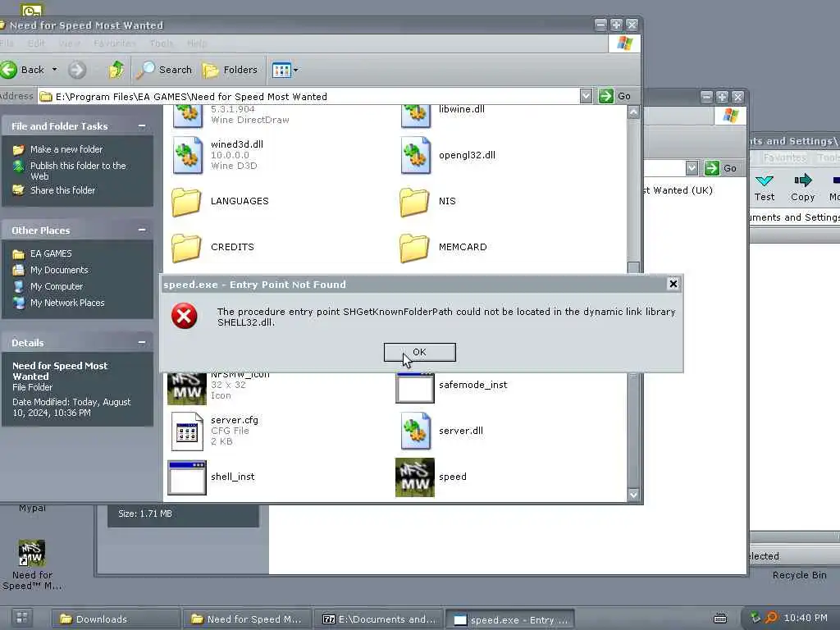
Task: Select the LANGUAGES folder icon
Action: point(186,202)
